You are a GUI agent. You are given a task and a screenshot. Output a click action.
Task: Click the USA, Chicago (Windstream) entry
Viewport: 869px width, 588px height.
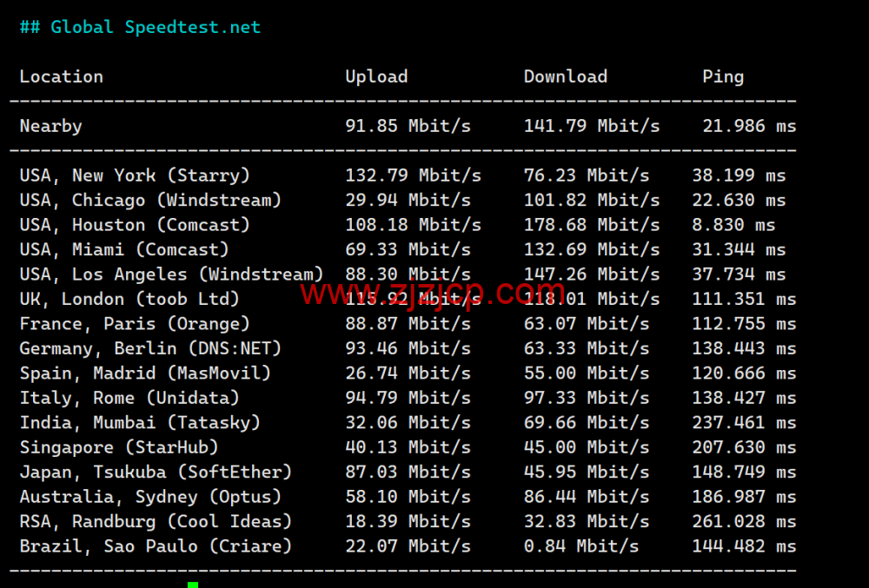(x=150, y=200)
